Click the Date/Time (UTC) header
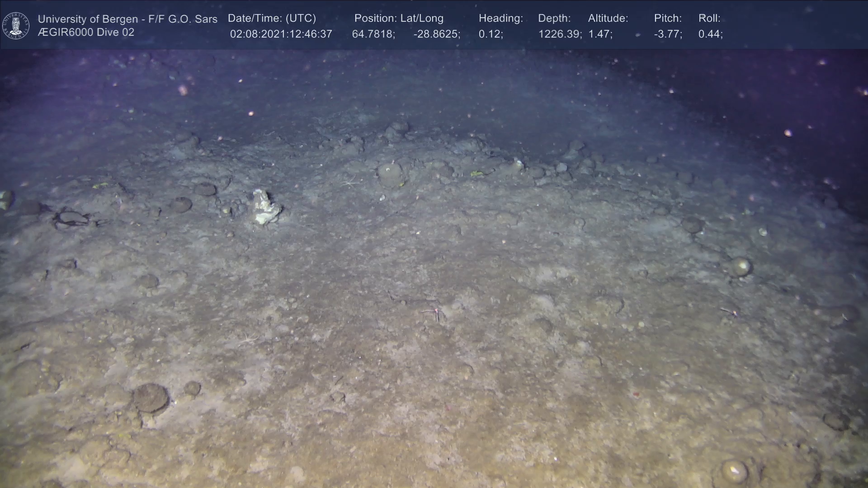Image resolution: width=868 pixels, height=488 pixels. coord(272,19)
